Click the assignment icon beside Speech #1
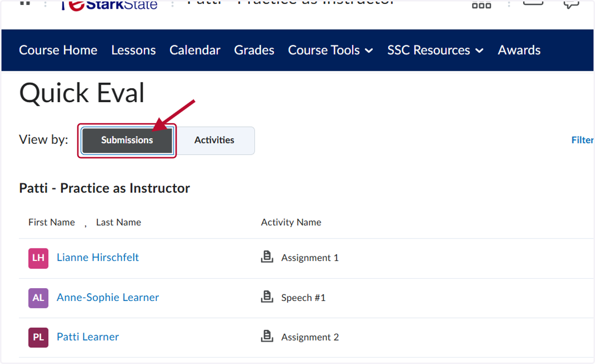 click(267, 297)
